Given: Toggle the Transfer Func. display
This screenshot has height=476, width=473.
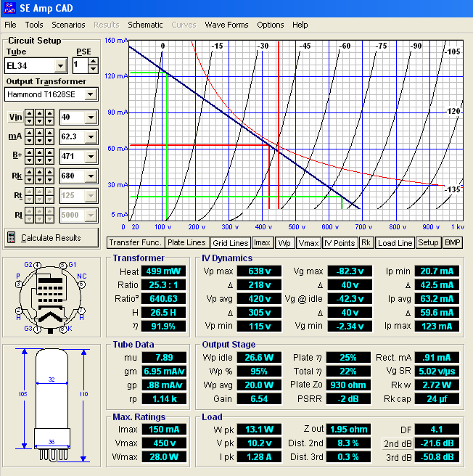Looking at the screenshot, I should (x=135, y=243).
